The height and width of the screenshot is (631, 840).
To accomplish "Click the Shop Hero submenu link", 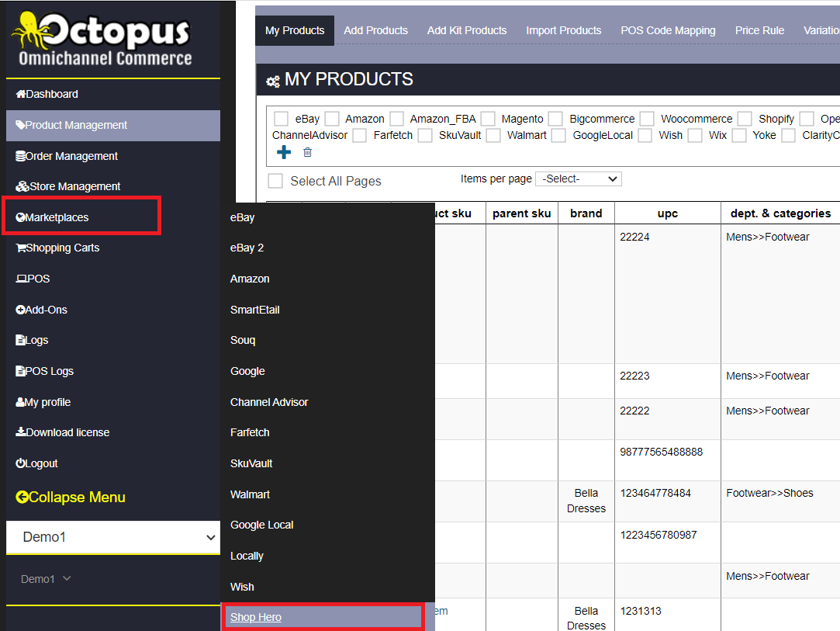I will click(x=255, y=617).
